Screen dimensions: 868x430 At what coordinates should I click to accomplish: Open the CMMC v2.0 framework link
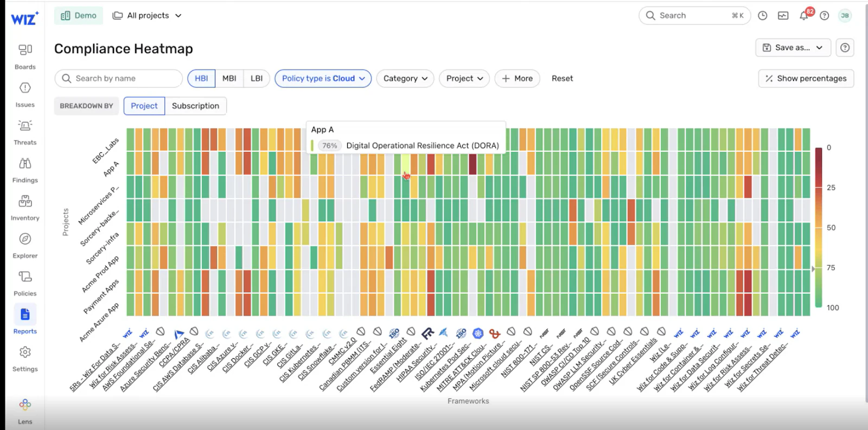(342, 351)
